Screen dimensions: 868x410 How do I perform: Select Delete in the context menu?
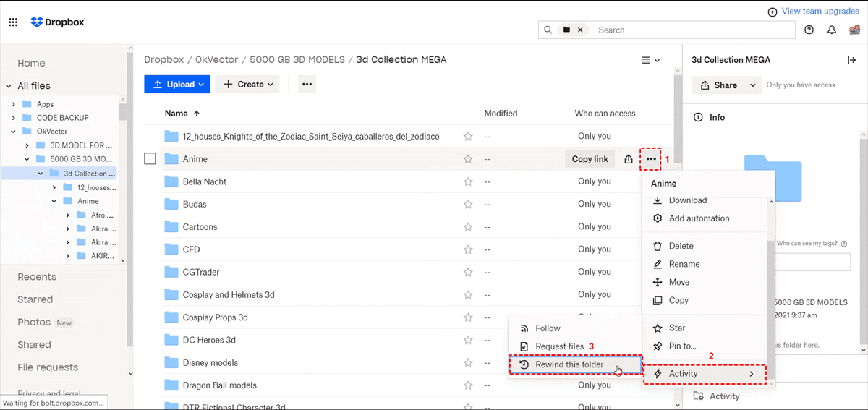pyautogui.click(x=681, y=246)
